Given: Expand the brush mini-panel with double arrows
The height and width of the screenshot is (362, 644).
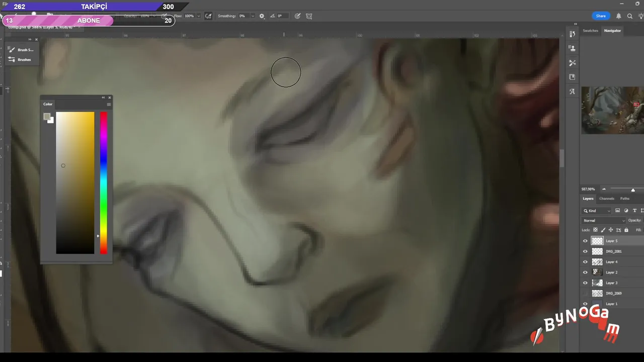Looking at the screenshot, I should [30, 39].
